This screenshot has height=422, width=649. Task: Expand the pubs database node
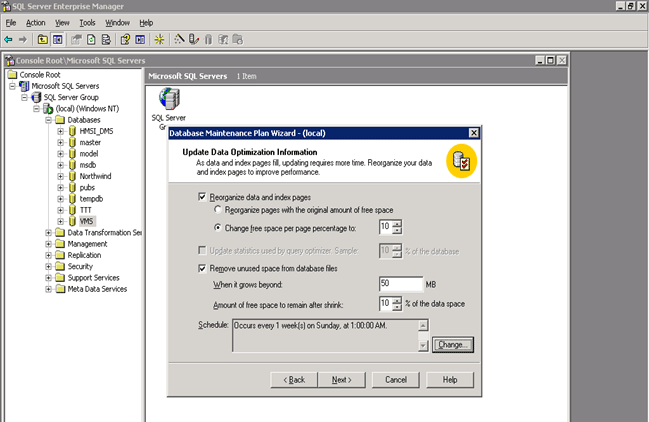coord(60,187)
